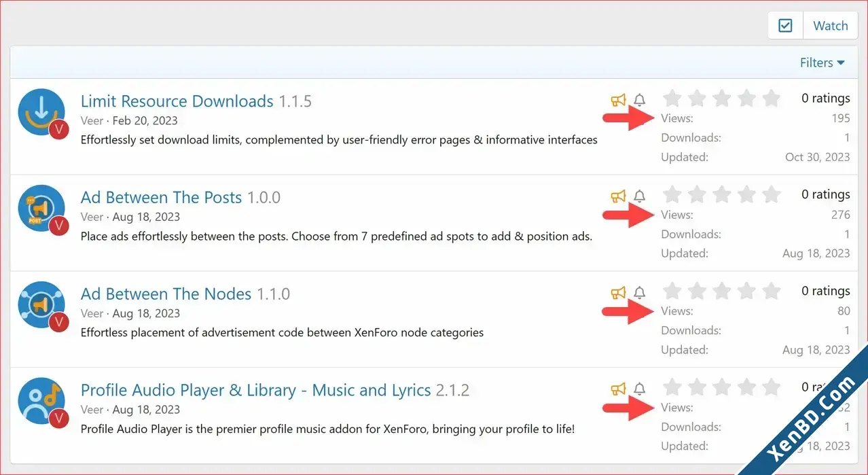
Task: Click Veer author link under Ad Between The Posts
Action: click(x=92, y=217)
